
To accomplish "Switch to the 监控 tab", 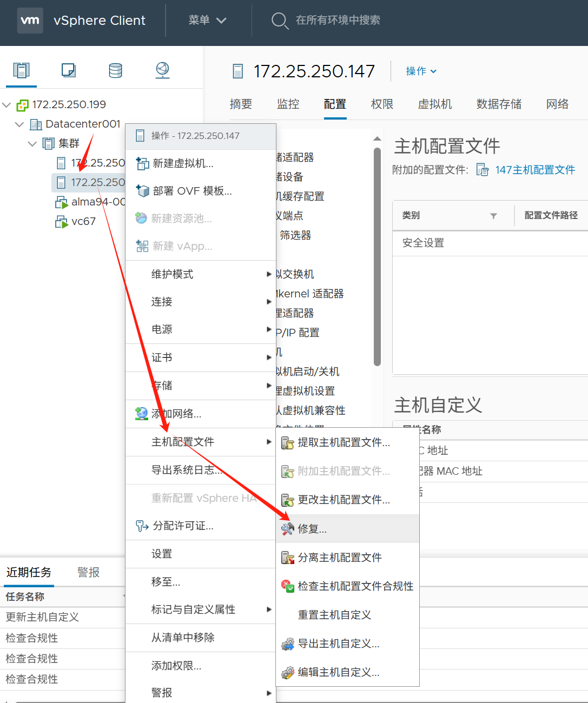I will coord(288,104).
